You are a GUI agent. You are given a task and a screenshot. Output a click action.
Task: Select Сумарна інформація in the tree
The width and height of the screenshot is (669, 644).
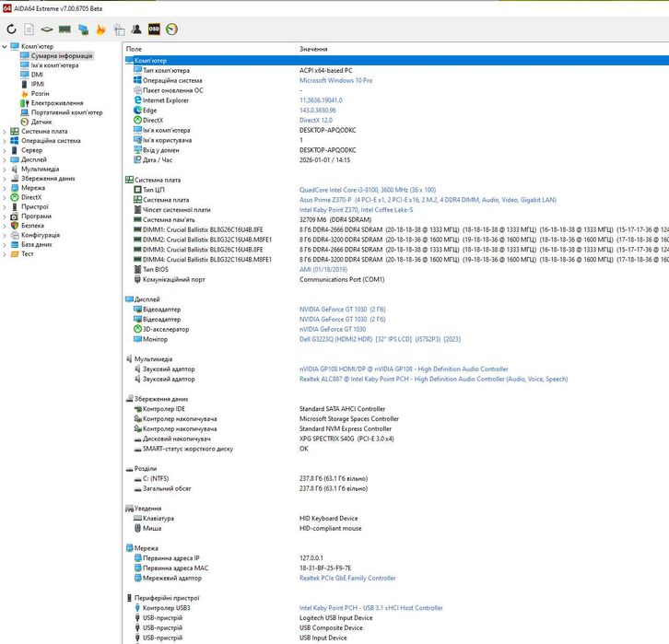pyautogui.click(x=62, y=56)
